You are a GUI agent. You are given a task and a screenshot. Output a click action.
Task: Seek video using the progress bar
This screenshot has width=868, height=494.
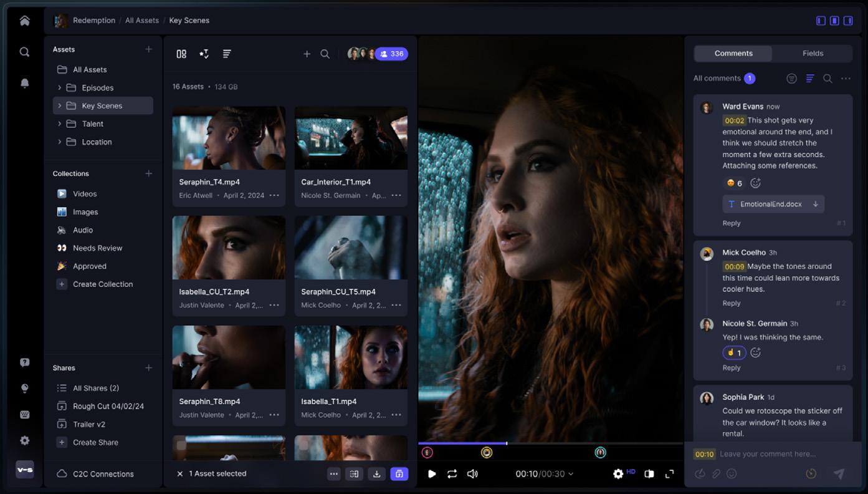click(550, 443)
